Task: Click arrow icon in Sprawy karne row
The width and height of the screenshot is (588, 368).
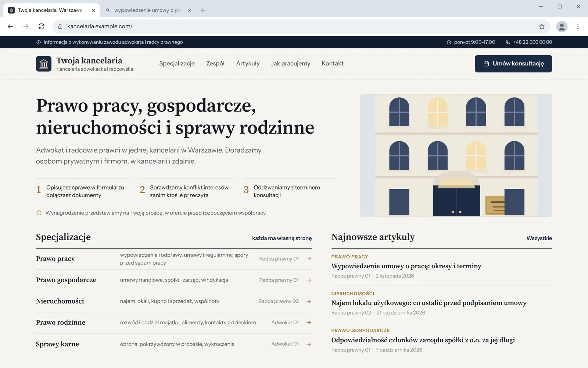Action: [309, 344]
